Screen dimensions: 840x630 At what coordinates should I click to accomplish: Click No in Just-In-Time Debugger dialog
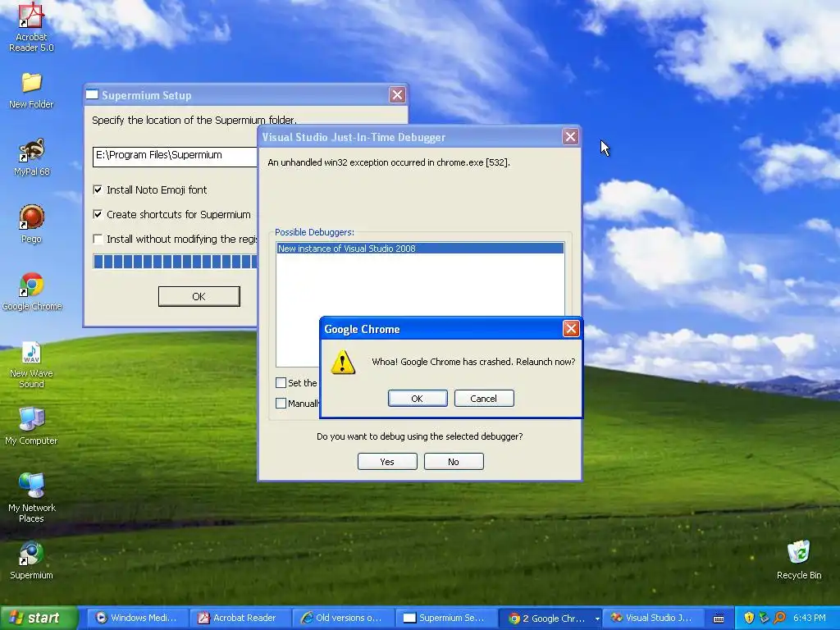pyautogui.click(x=454, y=462)
